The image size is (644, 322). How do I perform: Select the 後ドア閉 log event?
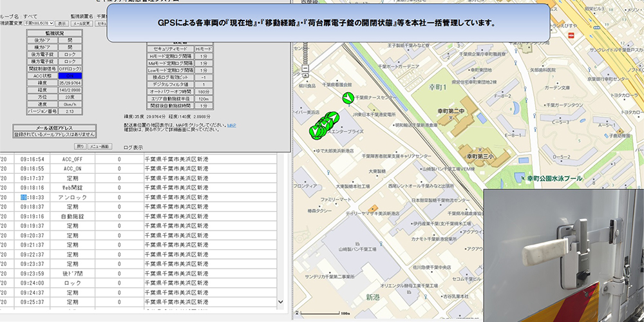(72, 273)
